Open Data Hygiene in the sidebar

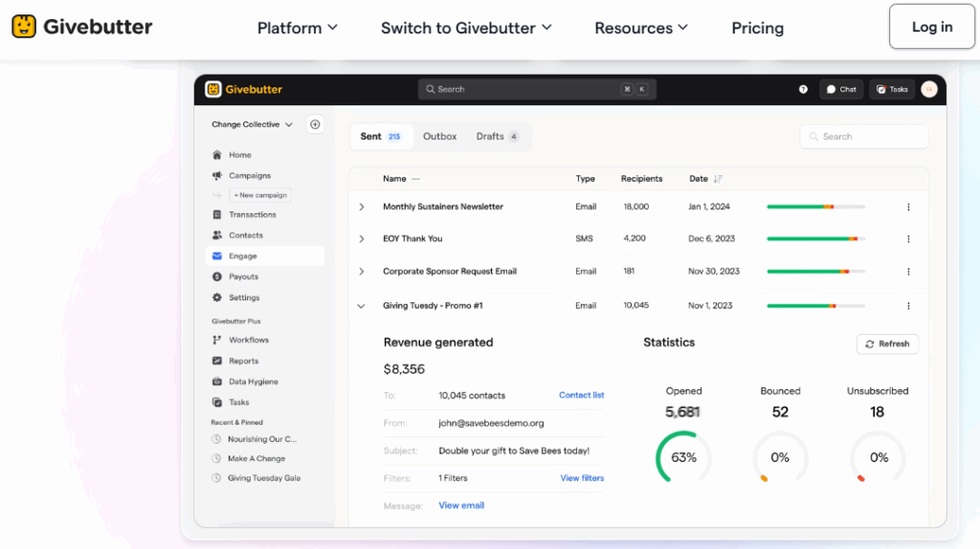pyautogui.click(x=253, y=382)
